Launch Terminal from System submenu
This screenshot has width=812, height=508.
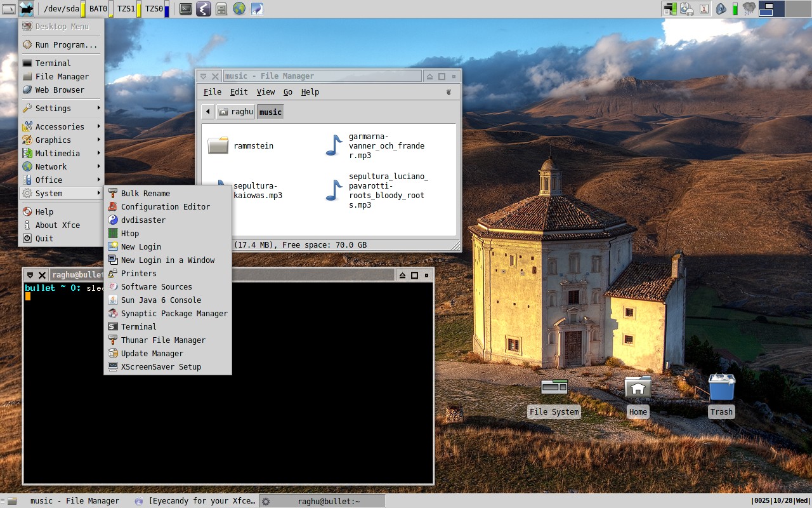coord(167,327)
